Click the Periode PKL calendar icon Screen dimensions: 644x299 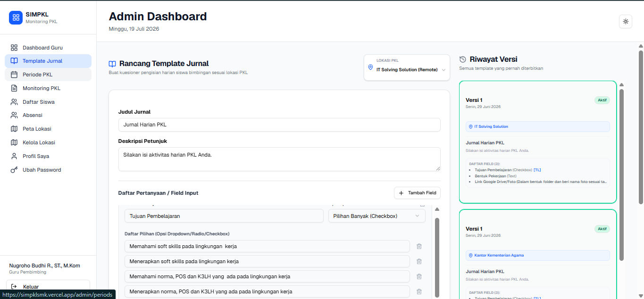(x=14, y=75)
